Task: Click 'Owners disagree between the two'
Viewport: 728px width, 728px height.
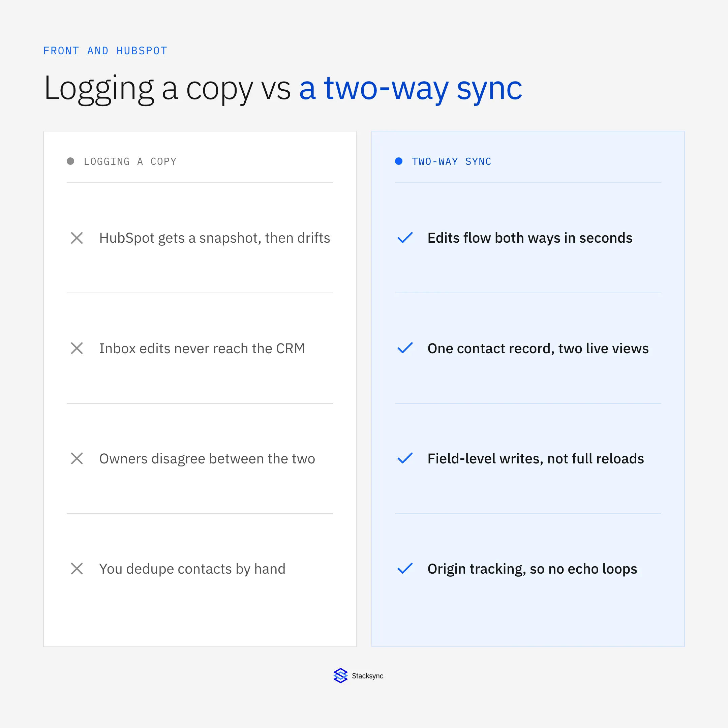Action: click(x=207, y=459)
